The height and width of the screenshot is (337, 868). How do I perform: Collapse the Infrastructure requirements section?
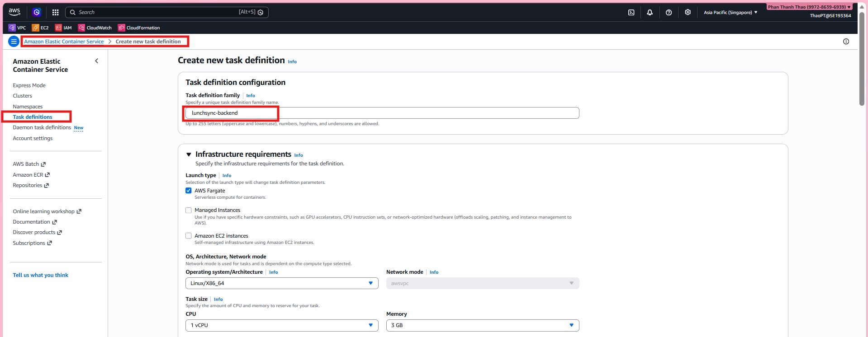(x=189, y=154)
